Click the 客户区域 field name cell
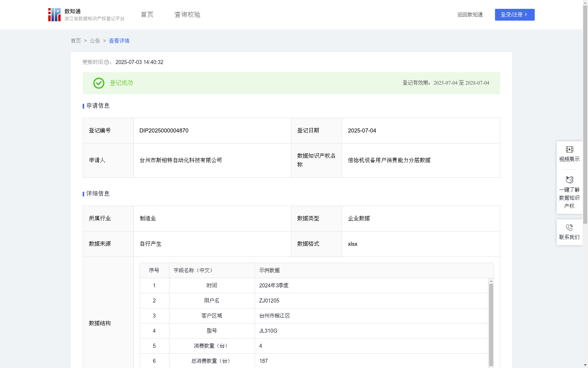The height and width of the screenshot is (368, 588). 212,316
